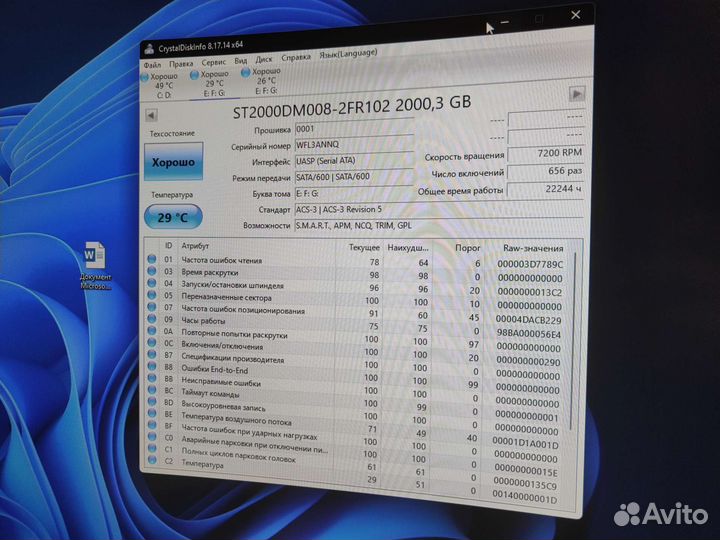Open the Документ Microsoft Word desktop file

95,265
